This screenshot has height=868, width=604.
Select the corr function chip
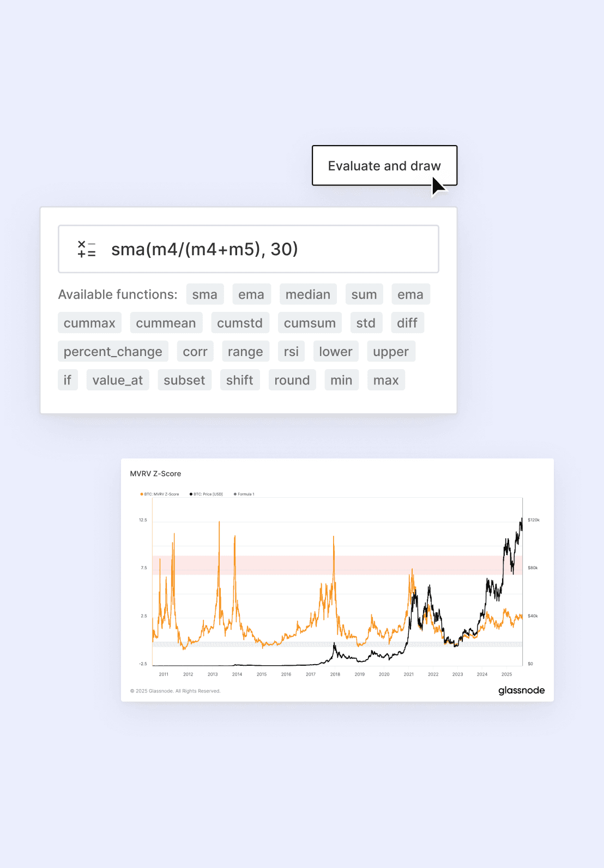[195, 351]
